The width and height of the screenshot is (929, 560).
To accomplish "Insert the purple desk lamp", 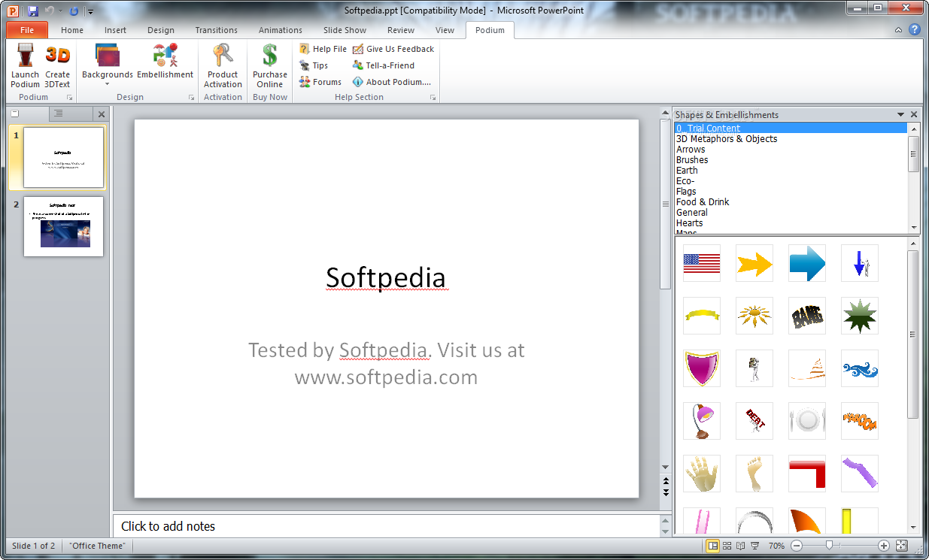I will [702, 421].
